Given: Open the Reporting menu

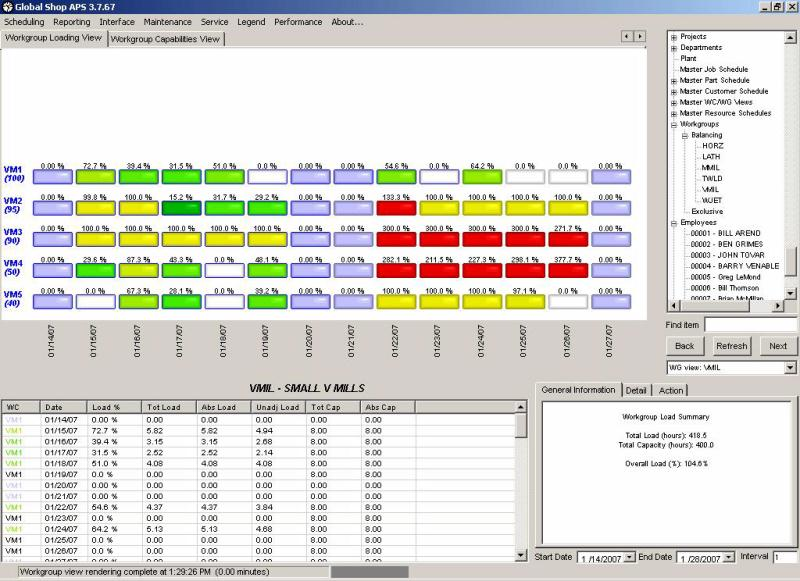Looking at the screenshot, I should click(x=71, y=22).
